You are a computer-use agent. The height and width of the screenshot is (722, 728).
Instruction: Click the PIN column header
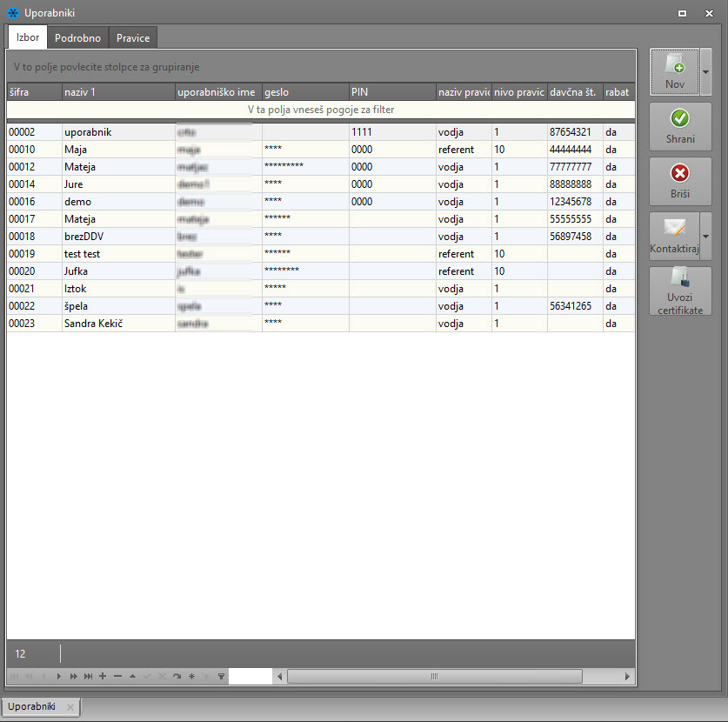tap(392, 92)
